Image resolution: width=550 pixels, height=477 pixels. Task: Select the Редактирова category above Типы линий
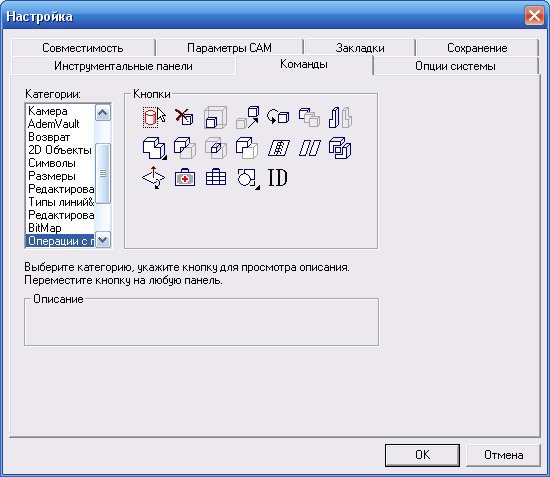[60, 189]
